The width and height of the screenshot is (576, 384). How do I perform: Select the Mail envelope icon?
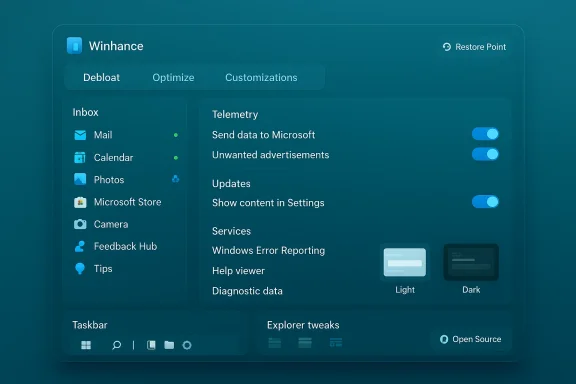pyautogui.click(x=80, y=135)
